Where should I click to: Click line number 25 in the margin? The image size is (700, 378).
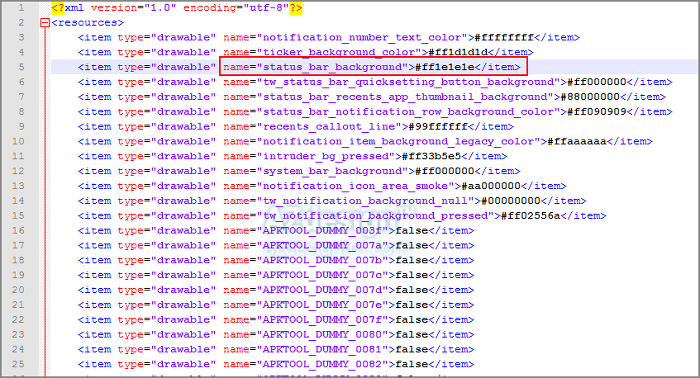pos(18,365)
